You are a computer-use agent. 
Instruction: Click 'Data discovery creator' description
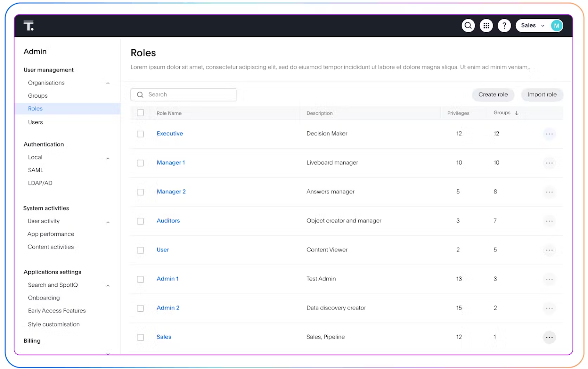[336, 308]
